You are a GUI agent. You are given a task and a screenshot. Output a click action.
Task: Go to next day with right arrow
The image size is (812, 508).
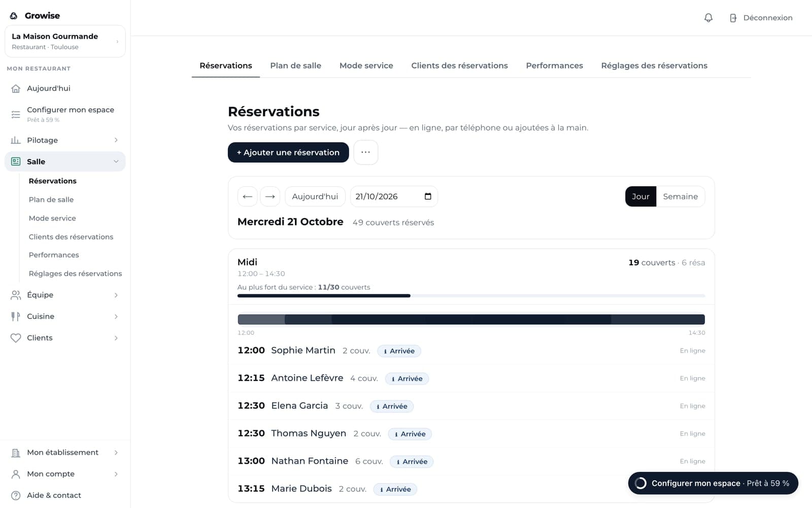coord(270,197)
